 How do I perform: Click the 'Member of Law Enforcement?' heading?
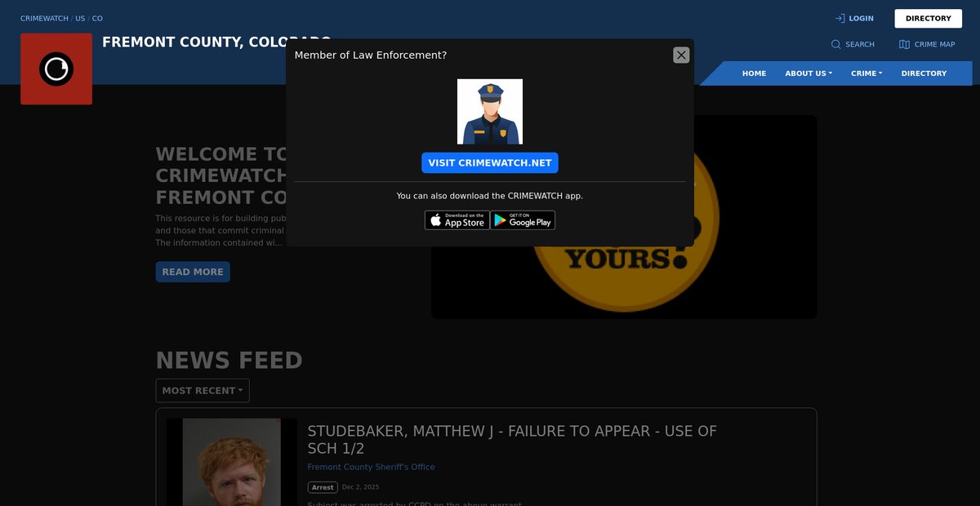(x=371, y=55)
